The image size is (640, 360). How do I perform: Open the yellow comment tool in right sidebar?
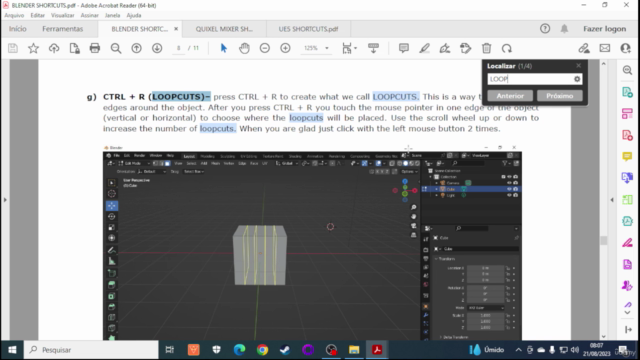(627, 156)
